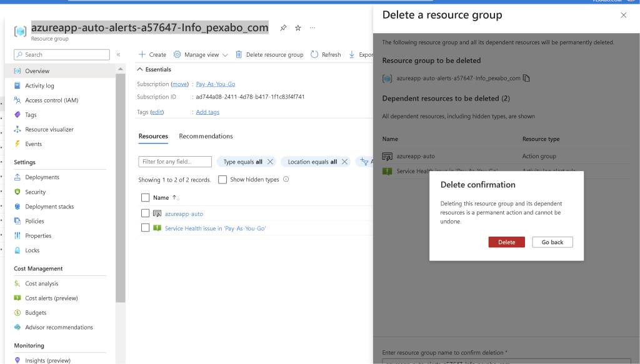Open the Type equals all filter

tap(242, 162)
